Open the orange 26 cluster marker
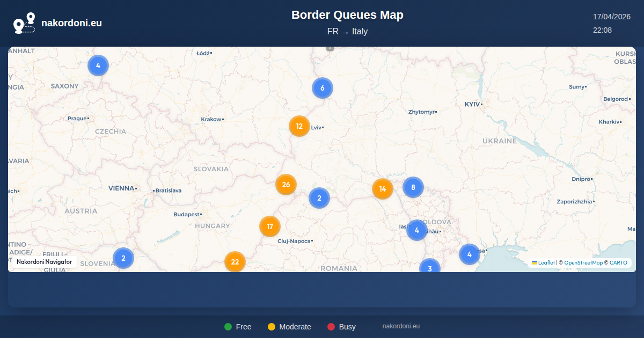The height and width of the screenshot is (338, 644). coord(286,185)
